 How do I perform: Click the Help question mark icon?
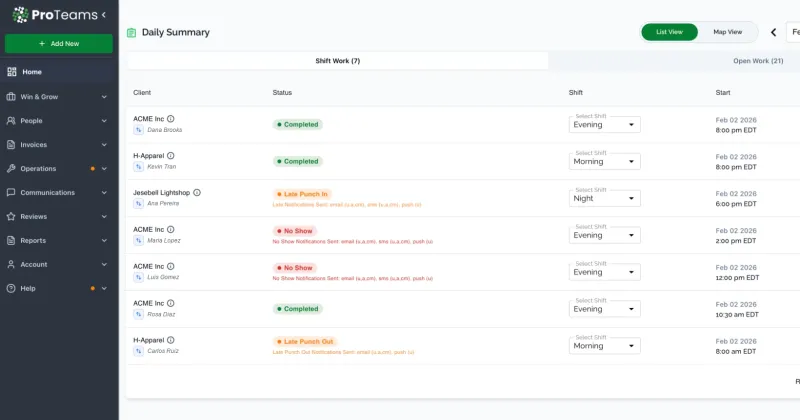(x=11, y=288)
